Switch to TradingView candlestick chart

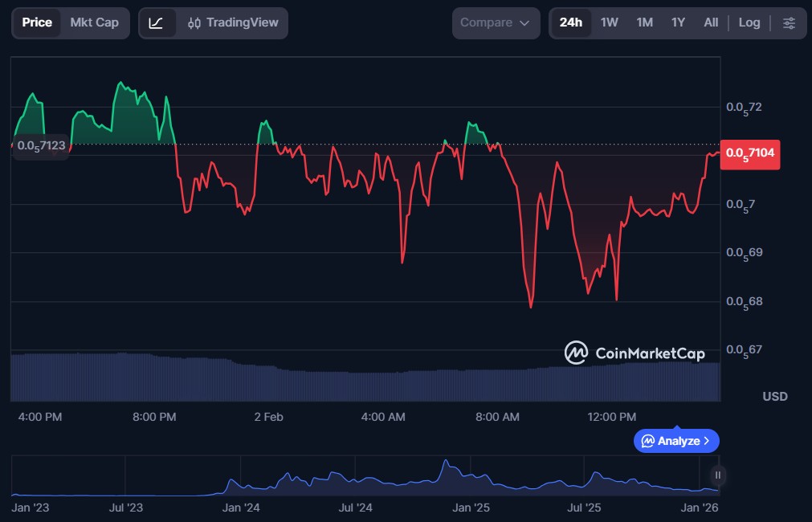[231, 22]
